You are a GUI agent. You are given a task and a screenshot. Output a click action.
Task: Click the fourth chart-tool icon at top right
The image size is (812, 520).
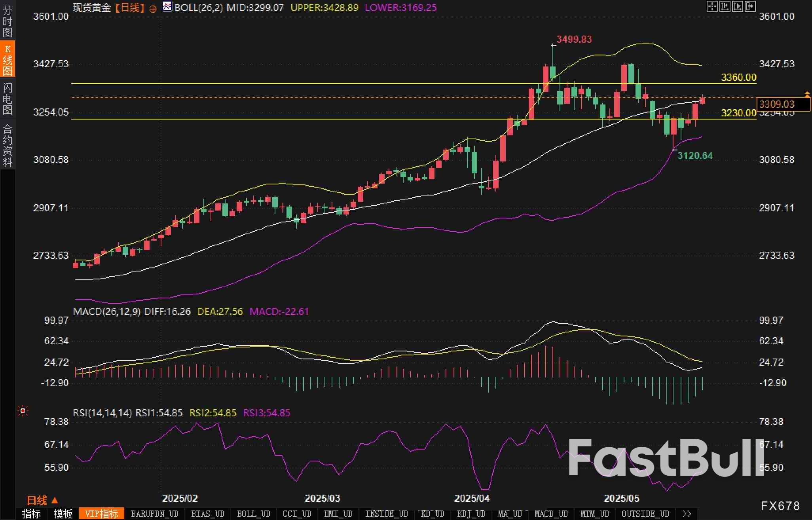click(x=750, y=7)
